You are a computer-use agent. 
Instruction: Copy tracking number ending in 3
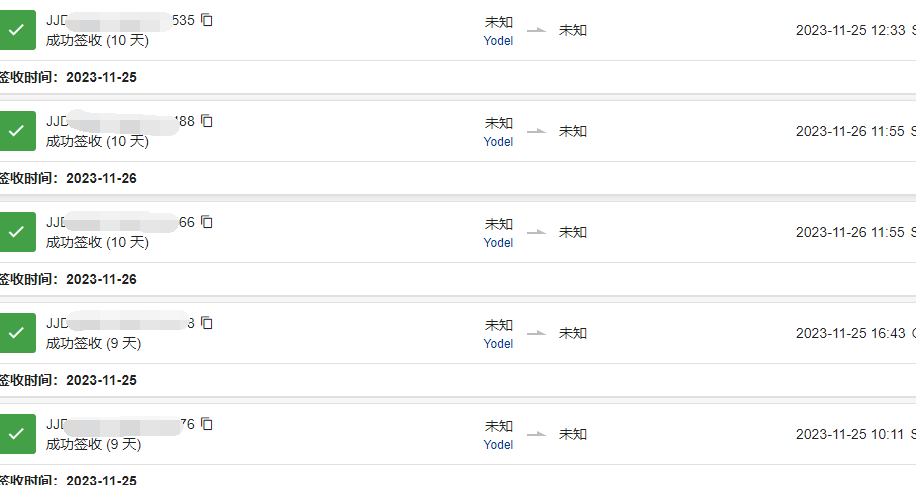207,323
